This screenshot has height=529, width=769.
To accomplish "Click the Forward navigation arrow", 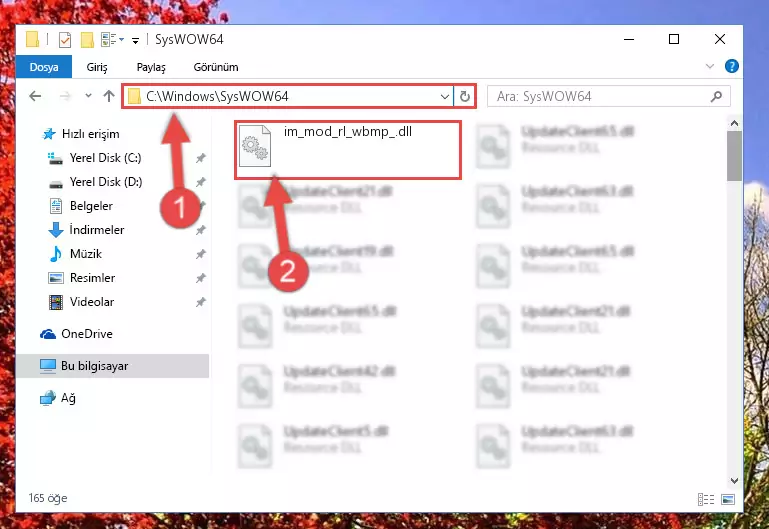I will 65,96.
